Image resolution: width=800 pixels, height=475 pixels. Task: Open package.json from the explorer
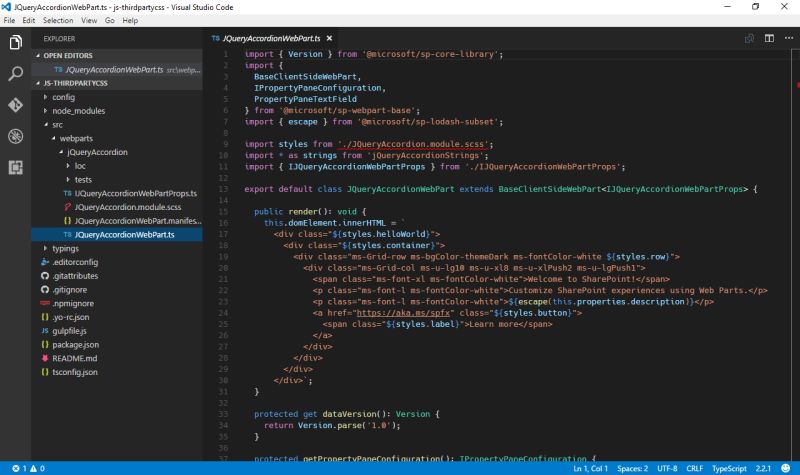[117, 345]
